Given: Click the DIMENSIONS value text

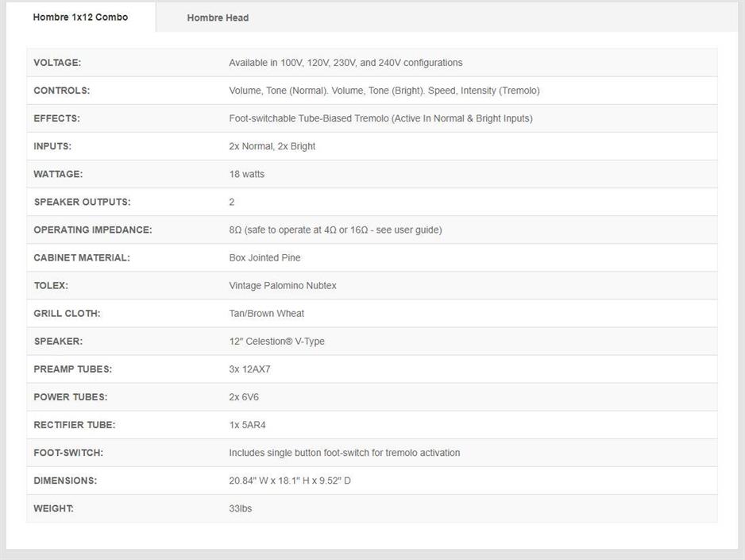Looking at the screenshot, I should (x=290, y=481).
